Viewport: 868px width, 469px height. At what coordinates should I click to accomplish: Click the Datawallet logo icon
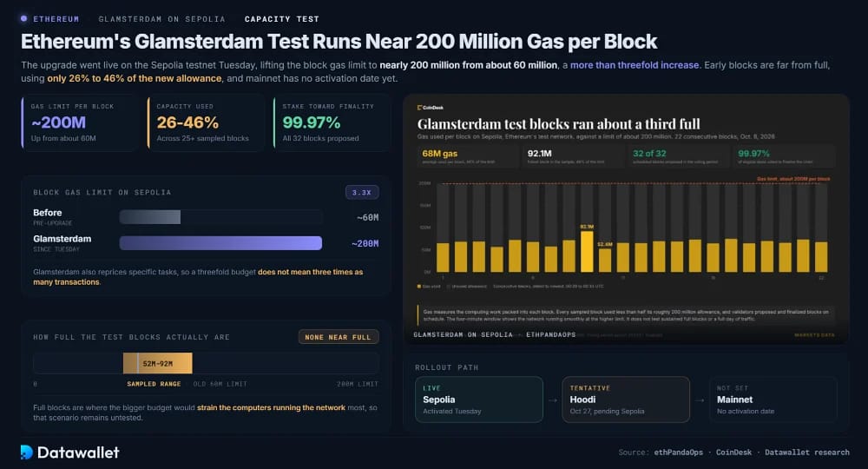pos(27,452)
